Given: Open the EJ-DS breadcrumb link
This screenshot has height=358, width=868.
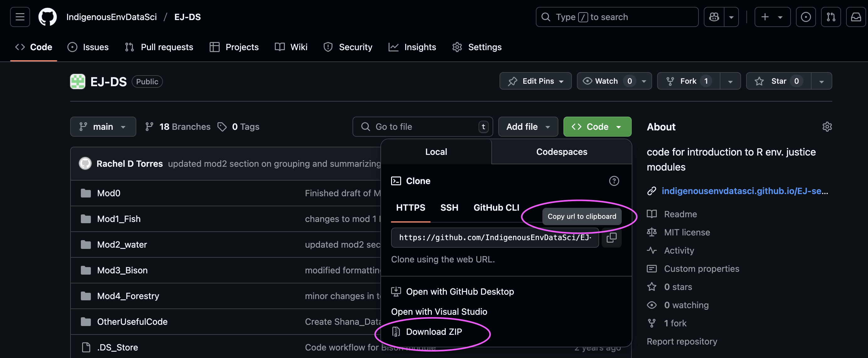Looking at the screenshot, I should point(187,17).
